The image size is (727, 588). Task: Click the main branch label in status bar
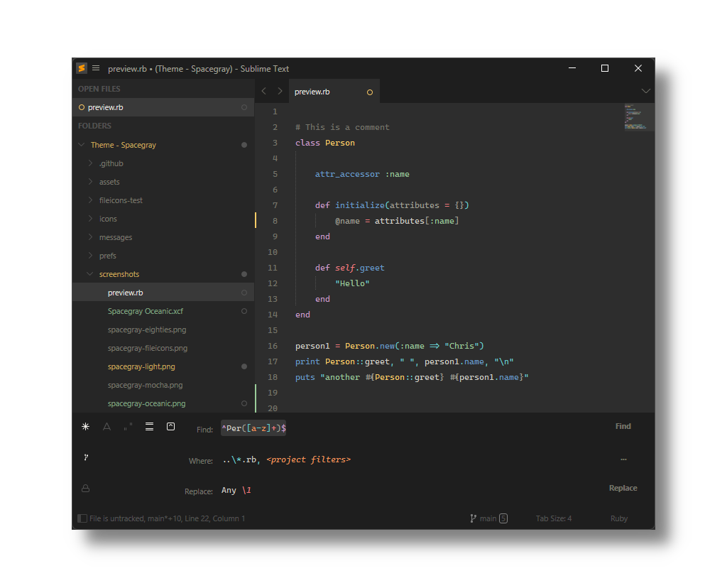coord(488,518)
